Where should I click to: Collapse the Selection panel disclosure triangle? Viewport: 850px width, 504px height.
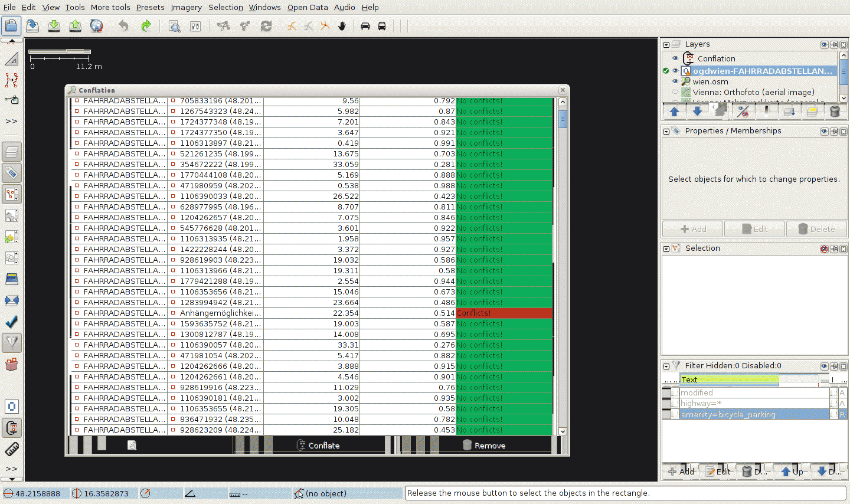666,248
